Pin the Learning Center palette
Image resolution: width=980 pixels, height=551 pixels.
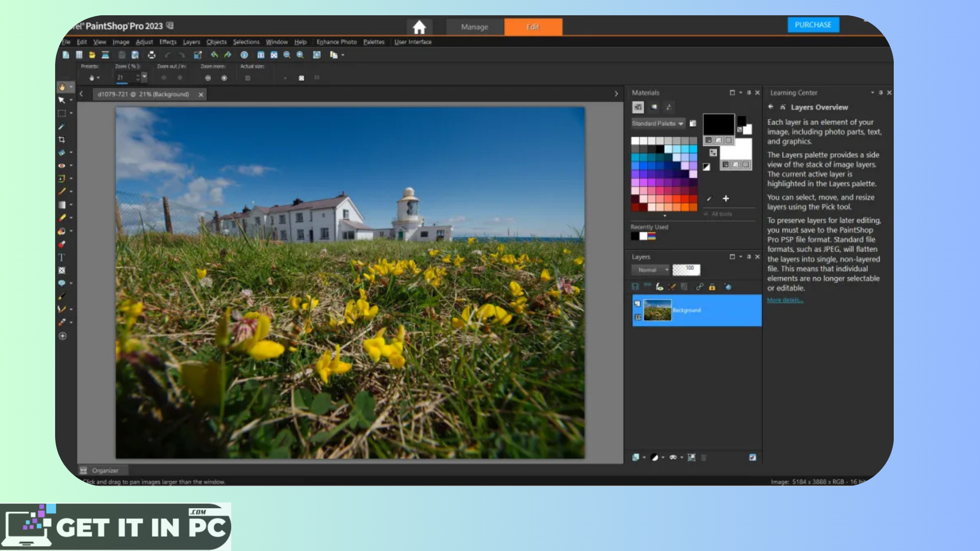[880, 93]
